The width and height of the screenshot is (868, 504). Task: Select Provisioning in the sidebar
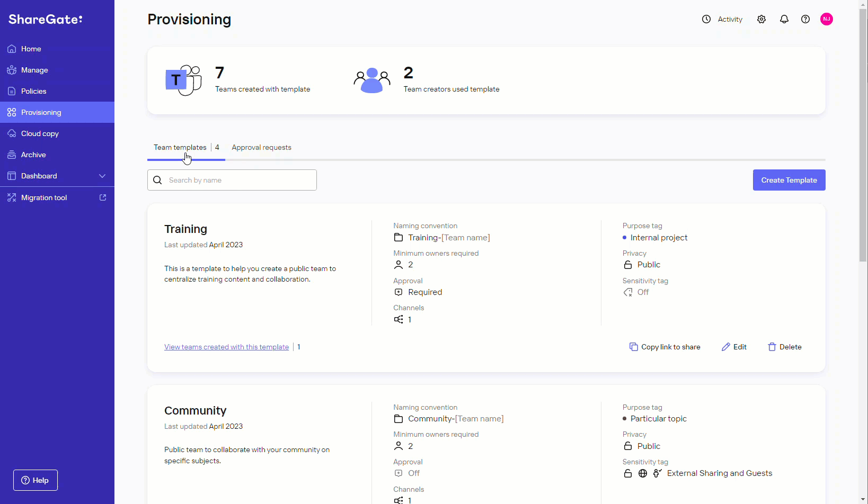[x=57, y=112]
